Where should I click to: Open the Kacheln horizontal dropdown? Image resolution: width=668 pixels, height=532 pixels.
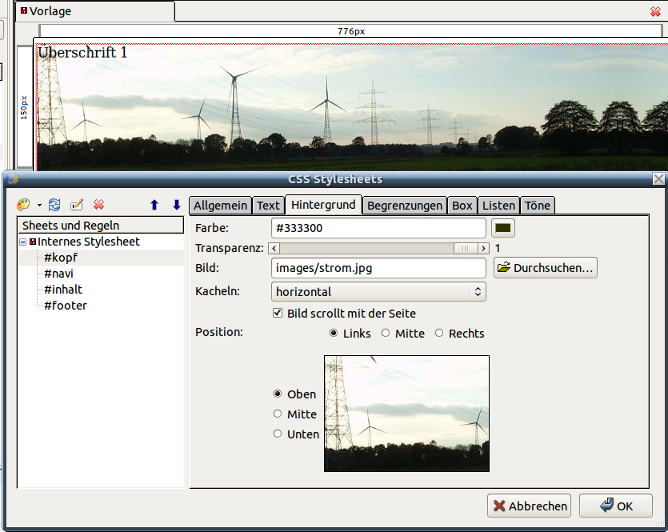[x=378, y=292]
